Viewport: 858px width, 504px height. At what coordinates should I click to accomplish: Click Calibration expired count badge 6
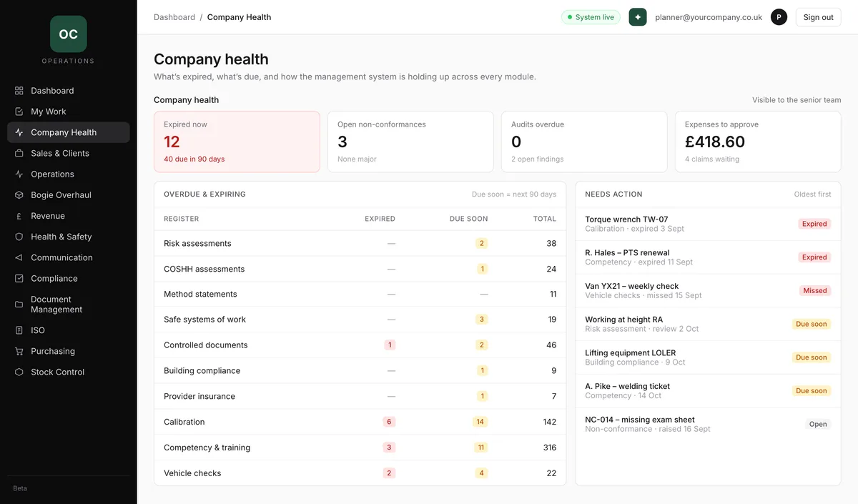tap(389, 422)
